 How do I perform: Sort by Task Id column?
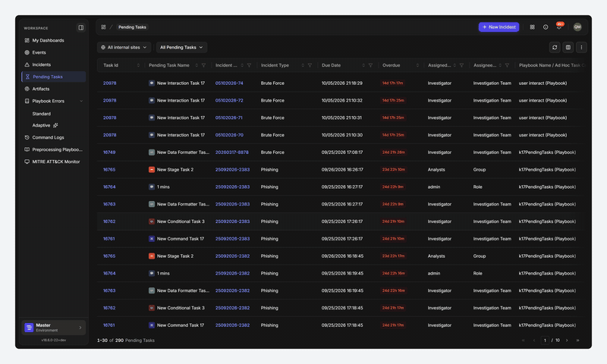tap(138, 65)
